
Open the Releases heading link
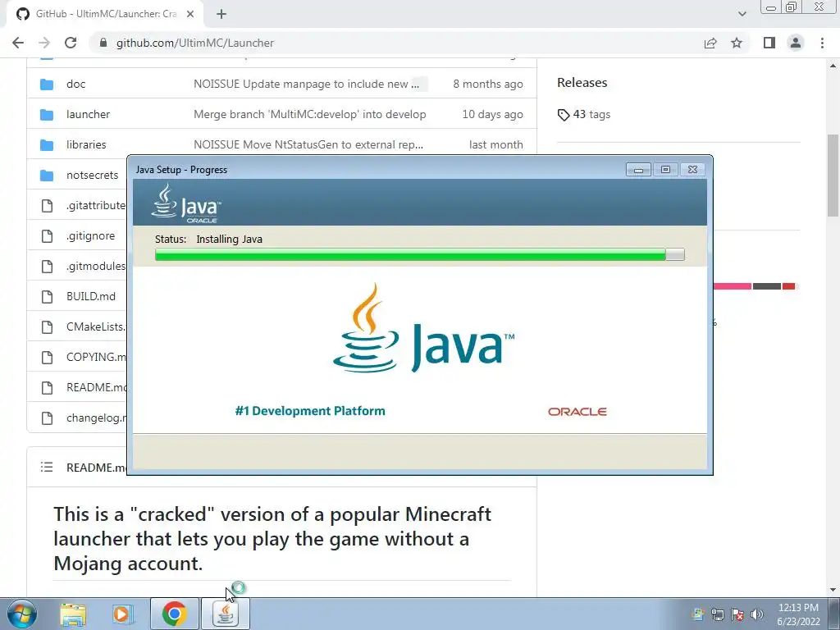[582, 83]
